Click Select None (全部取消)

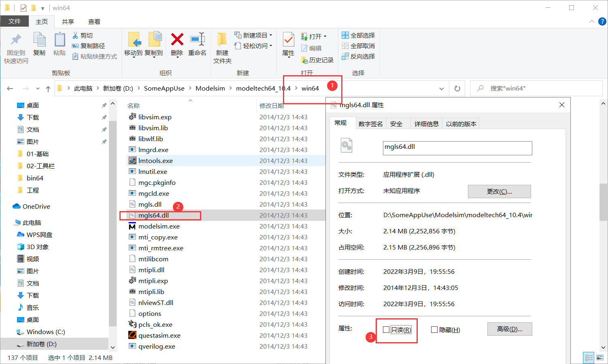click(358, 46)
